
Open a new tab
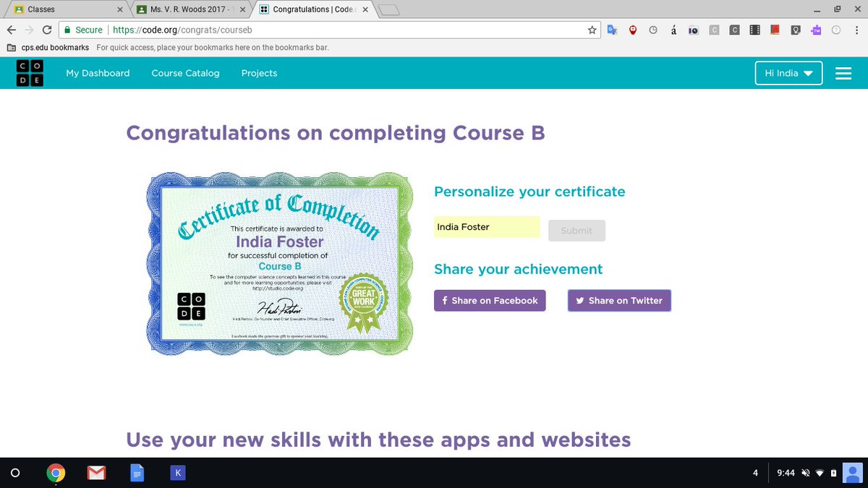tap(388, 9)
